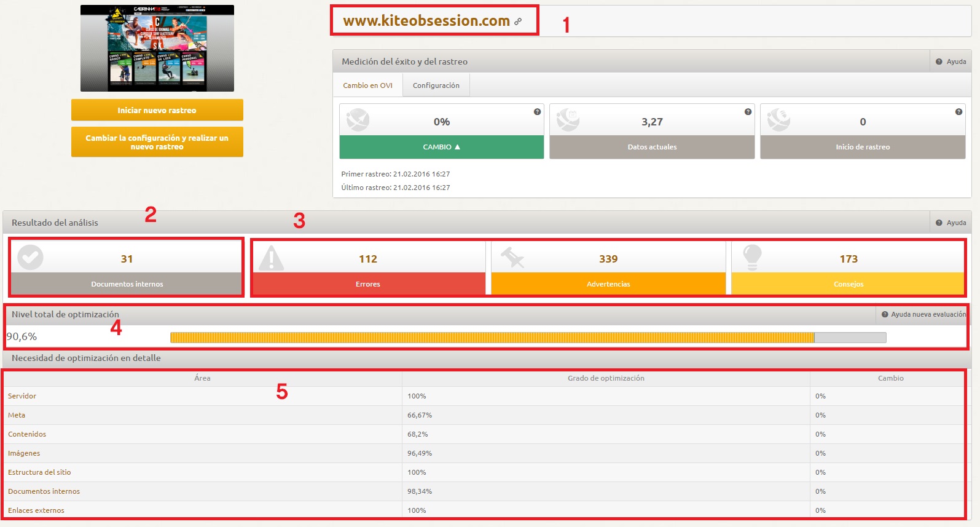
Task: Click the 339 warnings count
Action: 608,259
